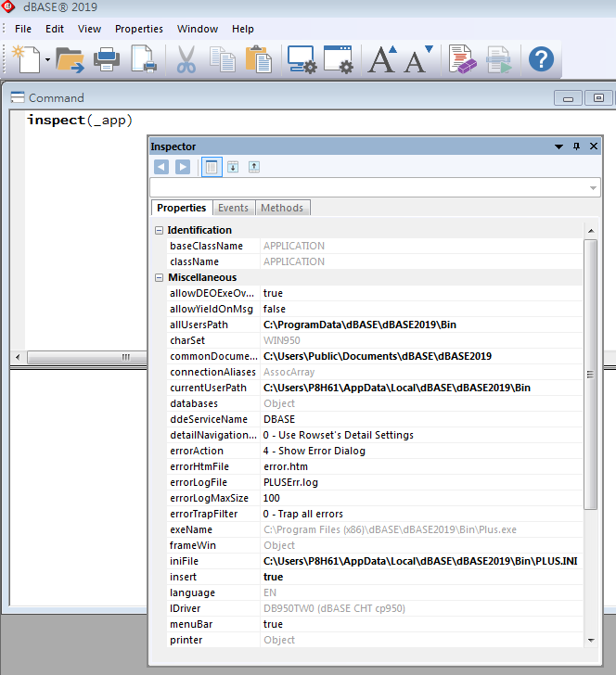
Task: Select the allowYieldOnMsg false value
Action: pos(421,309)
